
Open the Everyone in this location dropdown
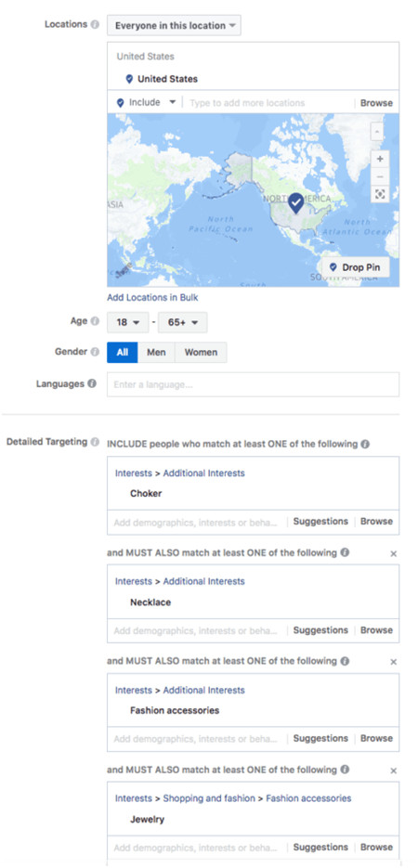(174, 25)
